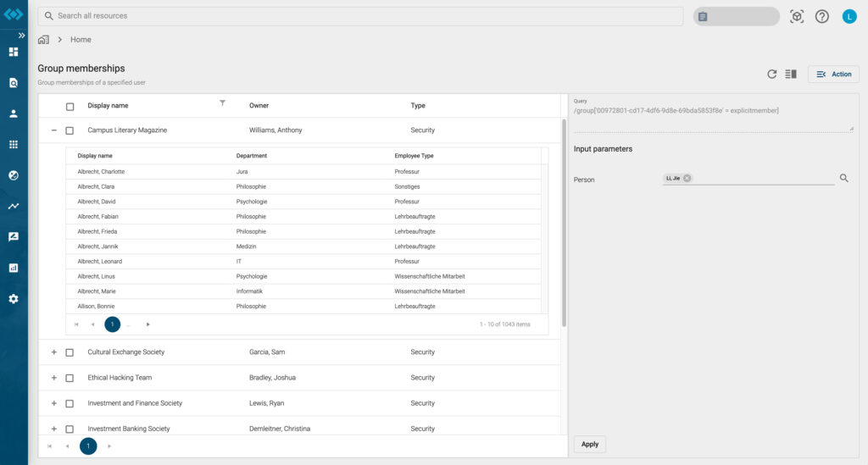Check the Cultural Exchange Society checkbox

point(70,352)
